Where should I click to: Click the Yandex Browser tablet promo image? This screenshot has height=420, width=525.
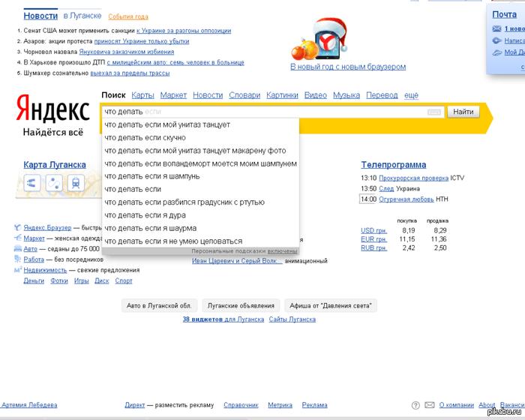[319, 40]
